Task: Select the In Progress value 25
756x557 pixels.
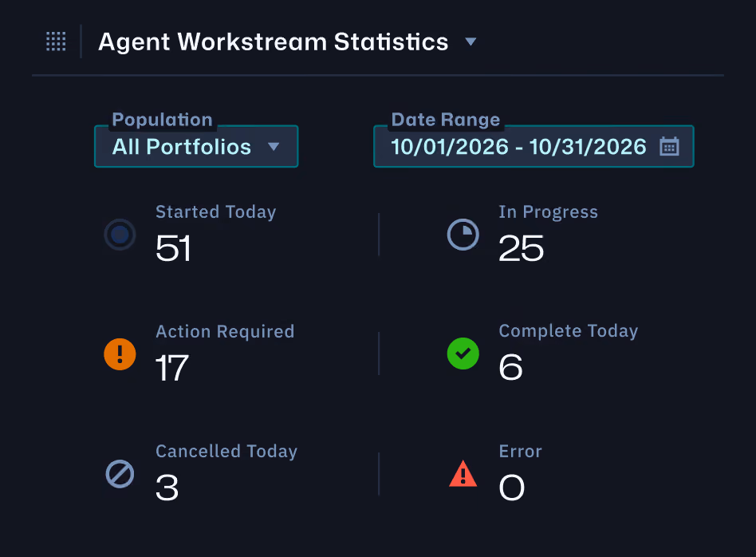Action: [522, 248]
